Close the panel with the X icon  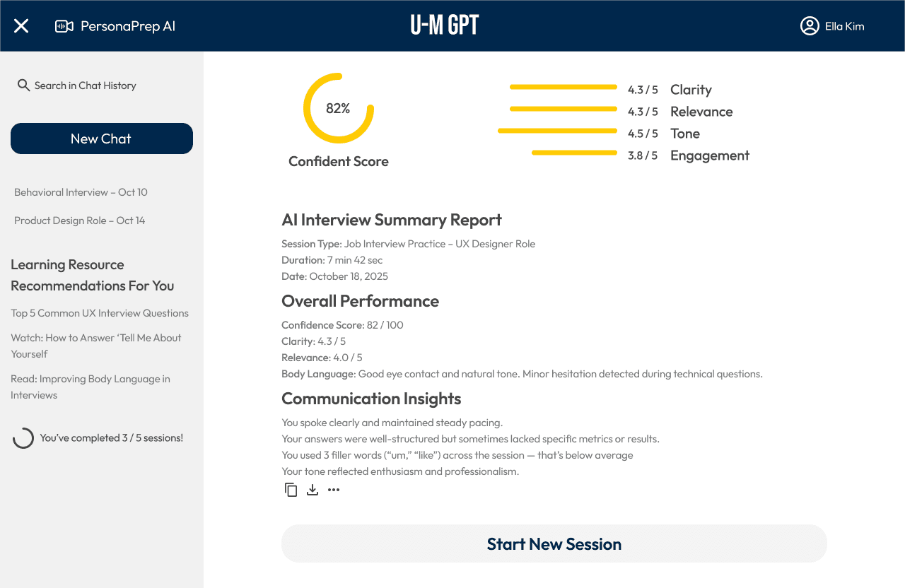pyautogui.click(x=21, y=26)
